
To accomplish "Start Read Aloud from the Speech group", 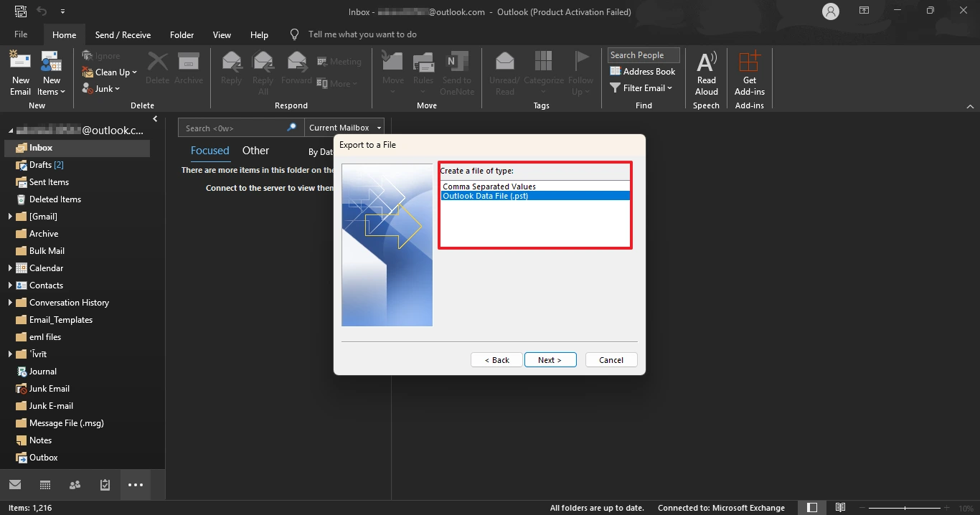I will [706, 72].
